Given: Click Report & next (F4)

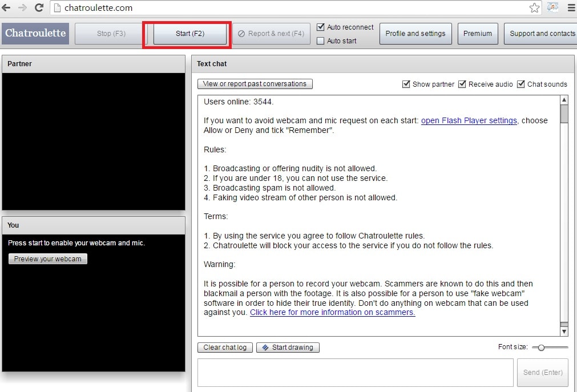Looking at the screenshot, I should click(x=271, y=34).
